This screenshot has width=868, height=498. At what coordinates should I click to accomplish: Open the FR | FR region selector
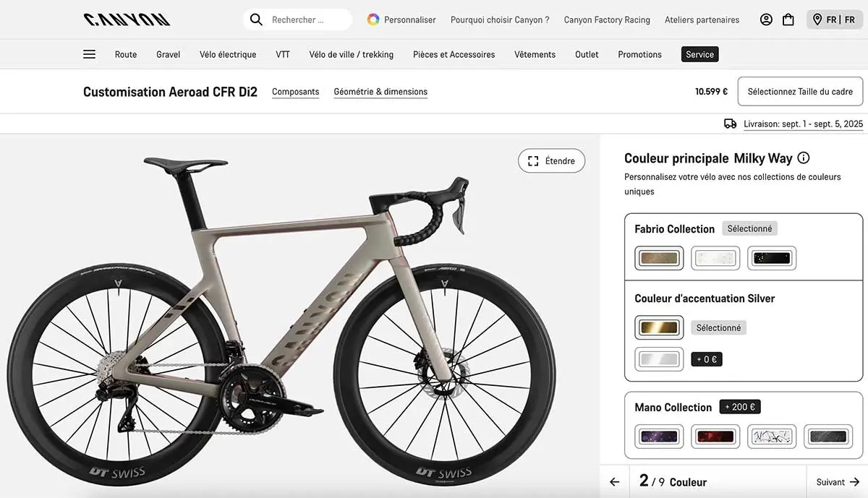coord(835,20)
